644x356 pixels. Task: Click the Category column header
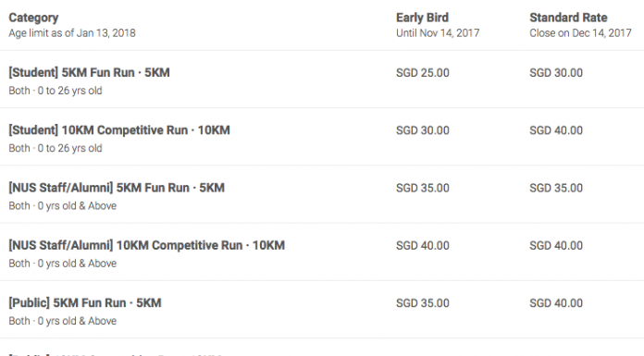tap(33, 18)
